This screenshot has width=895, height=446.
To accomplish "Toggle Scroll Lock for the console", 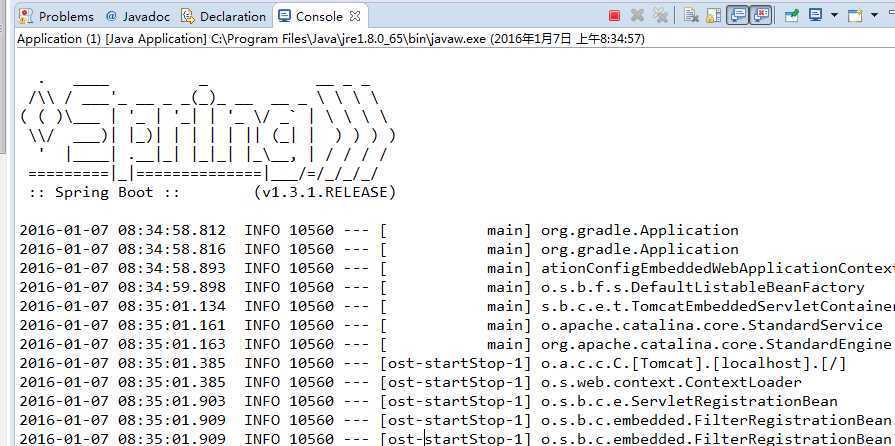I will [x=713, y=16].
